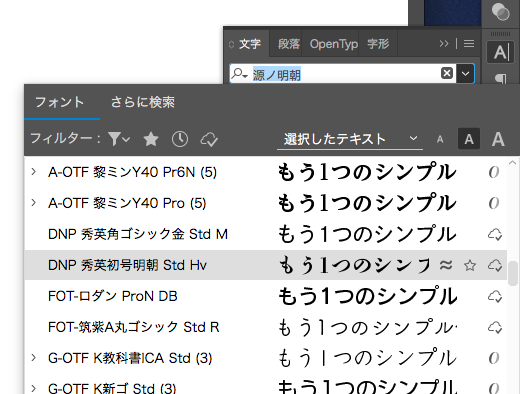Show recently added fonts clock filter
The height and width of the screenshot is (394, 520).
(x=180, y=139)
